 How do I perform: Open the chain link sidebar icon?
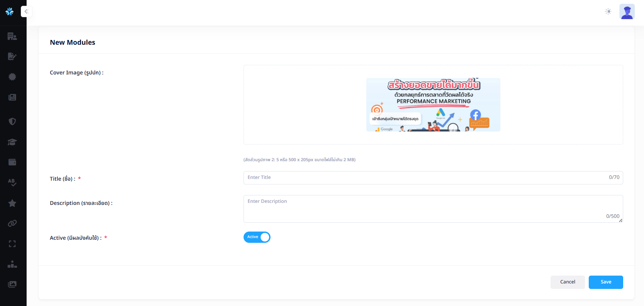pyautogui.click(x=12, y=223)
